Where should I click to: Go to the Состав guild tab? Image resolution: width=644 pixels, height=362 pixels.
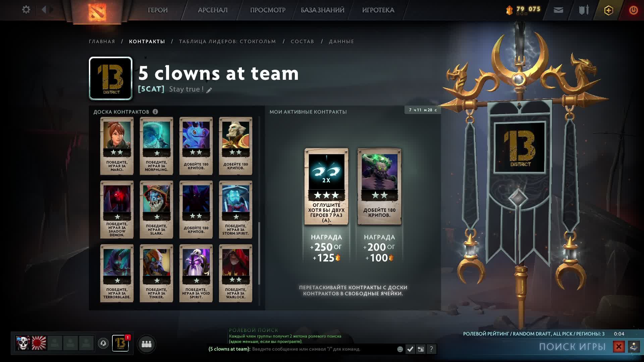pyautogui.click(x=302, y=42)
